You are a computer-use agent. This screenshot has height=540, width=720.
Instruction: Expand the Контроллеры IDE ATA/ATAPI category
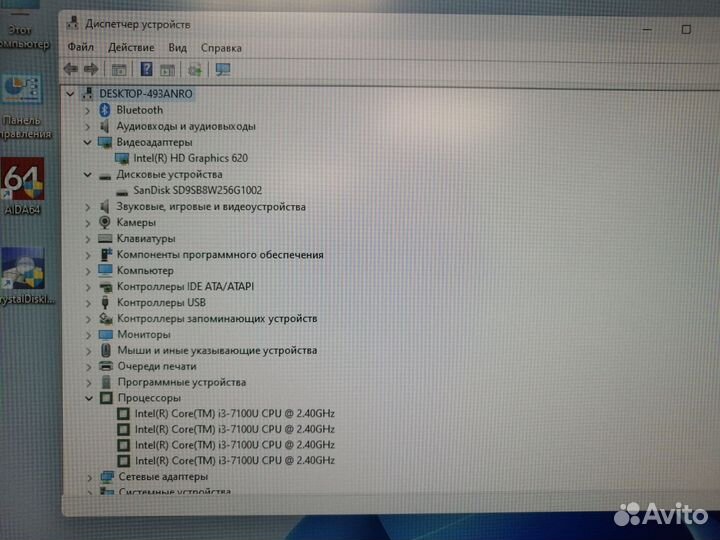(x=88, y=287)
